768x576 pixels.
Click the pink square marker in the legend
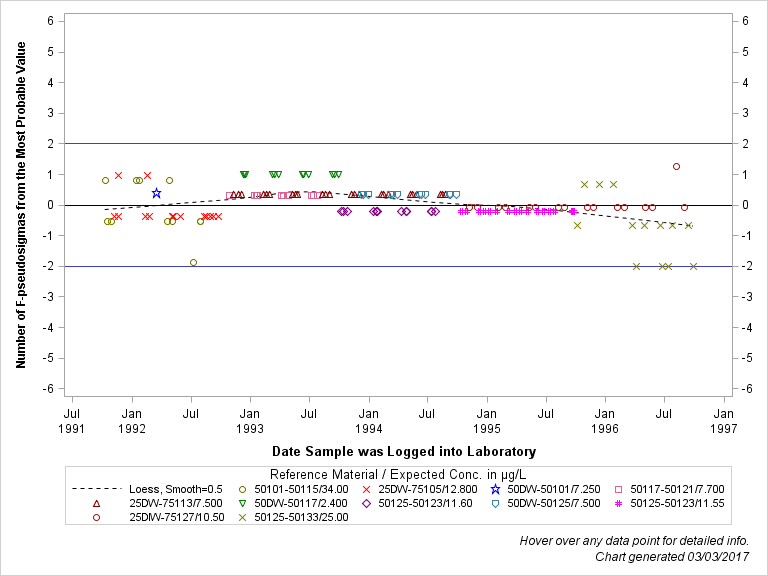pyautogui.click(x=618, y=489)
